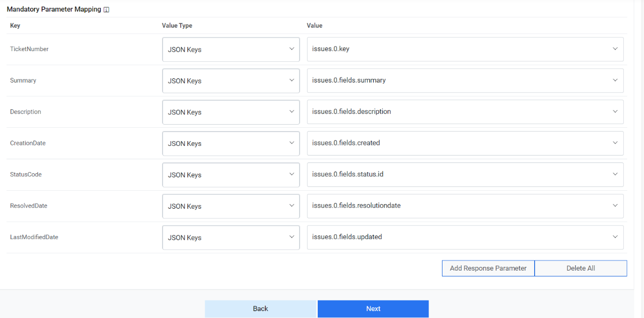Expand the issues.0.fields.updated value dropdown
Image resolution: width=644 pixels, height=318 pixels.
click(615, 237)
